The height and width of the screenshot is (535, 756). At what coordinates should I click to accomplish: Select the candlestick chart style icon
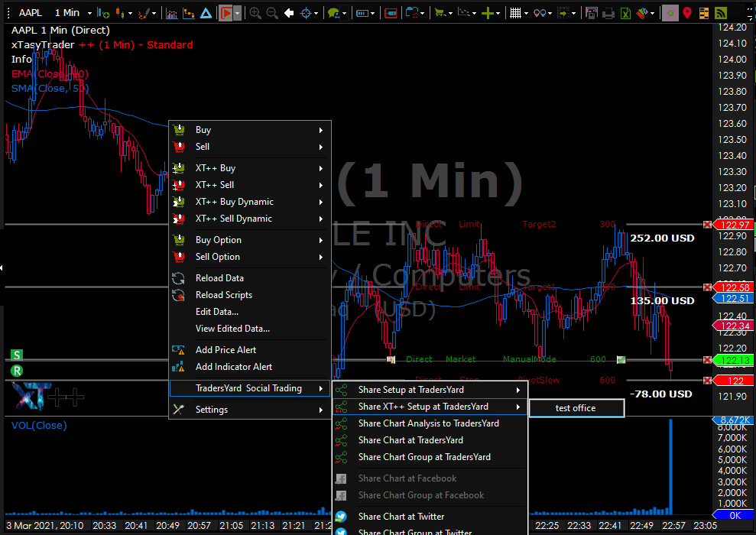point(120,13)
